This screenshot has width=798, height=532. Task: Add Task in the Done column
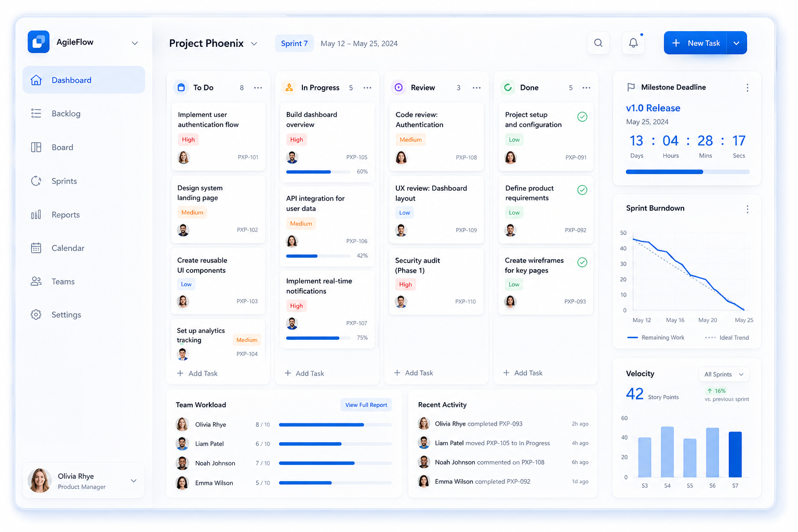(x=523, y=373)
